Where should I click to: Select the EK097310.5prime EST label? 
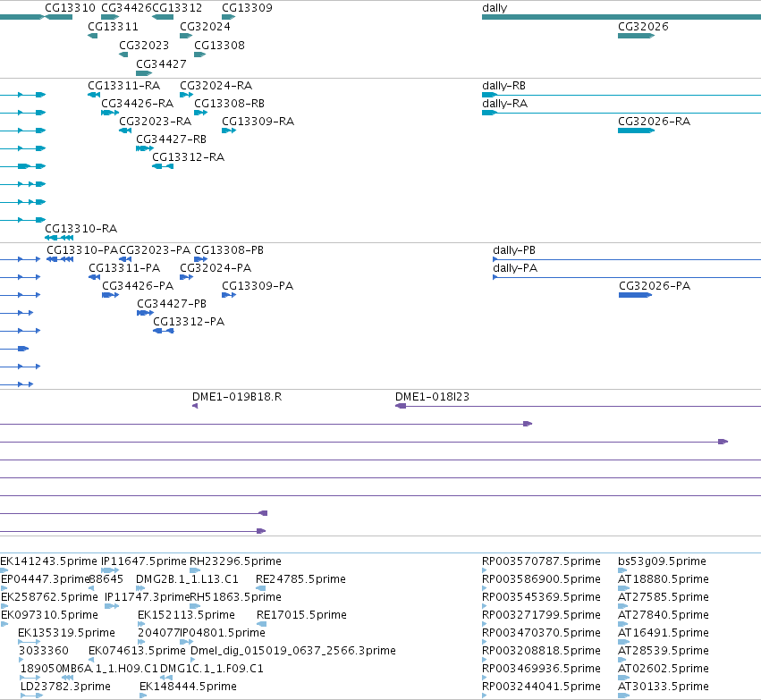pyautogui.click(x=49, y=615)
